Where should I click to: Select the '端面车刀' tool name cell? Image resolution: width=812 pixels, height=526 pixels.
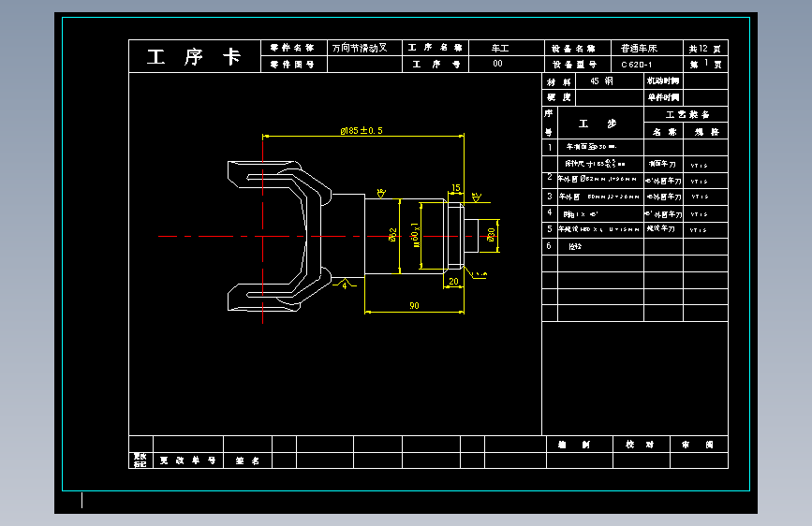[663, 164]
